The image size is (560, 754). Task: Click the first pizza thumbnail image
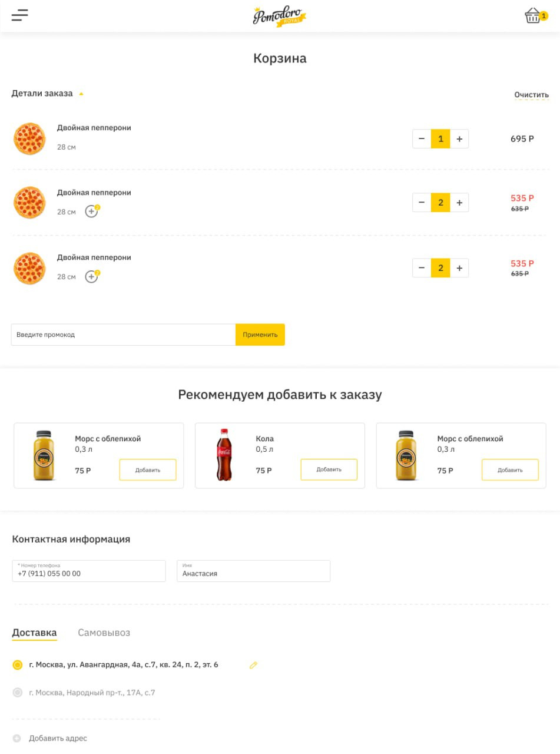[x=29, y=139]
